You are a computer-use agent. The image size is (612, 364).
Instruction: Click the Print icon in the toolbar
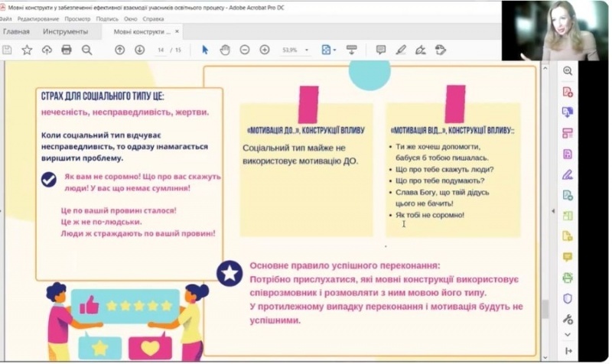(x=67, y=50)
